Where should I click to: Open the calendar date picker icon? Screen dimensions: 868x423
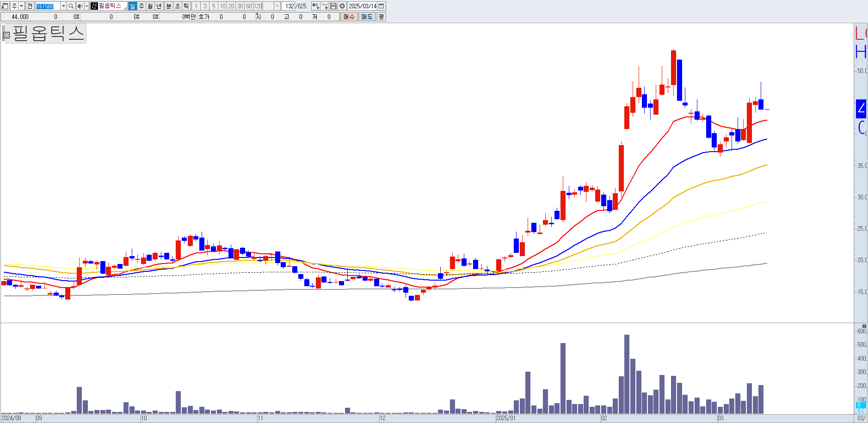[x=382, y=6]
